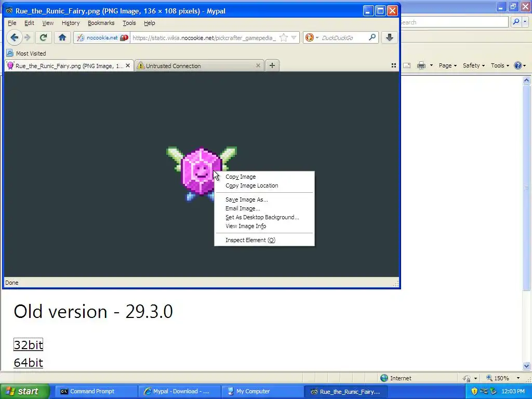
Task: Choose Inspect Element from the context menu
Action: click(x=264, y=240)
